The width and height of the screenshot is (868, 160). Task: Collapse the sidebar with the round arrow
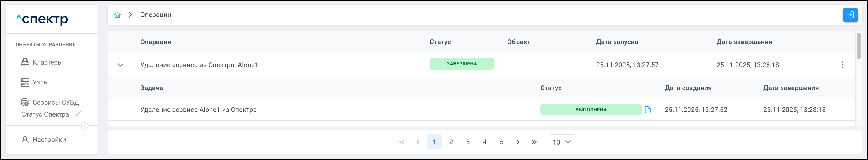point(85,126)
